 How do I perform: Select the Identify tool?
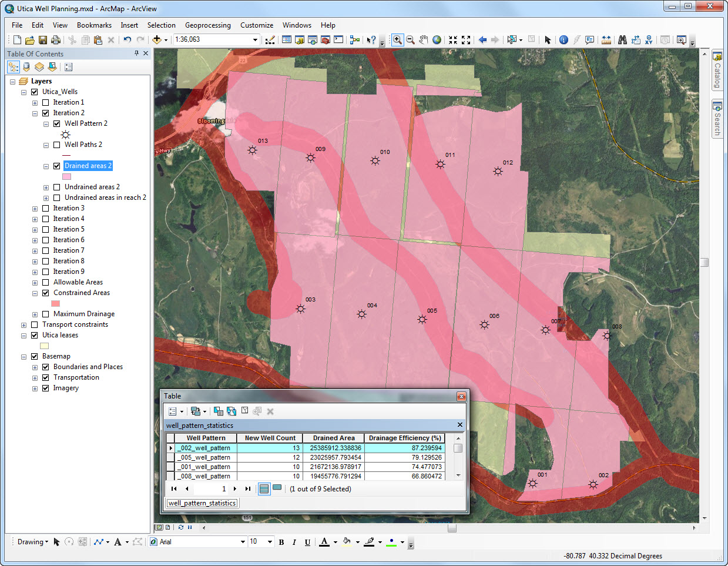pos(563,40)
